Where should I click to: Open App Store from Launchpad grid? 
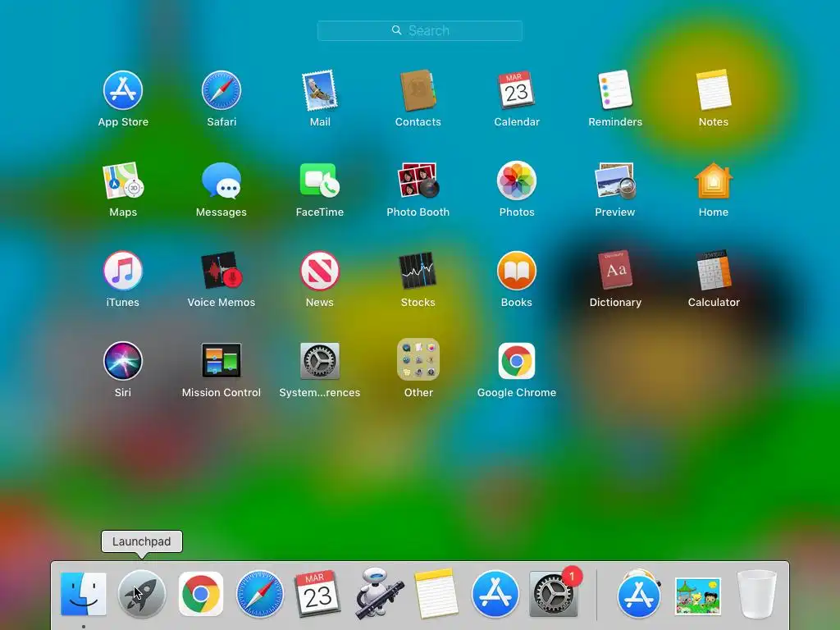pyautogui.click(x=123, y=90)
